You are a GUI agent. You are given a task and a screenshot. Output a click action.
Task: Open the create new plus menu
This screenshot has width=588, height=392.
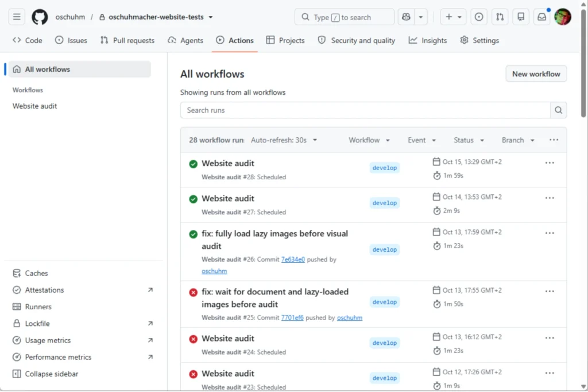(453, 17)
